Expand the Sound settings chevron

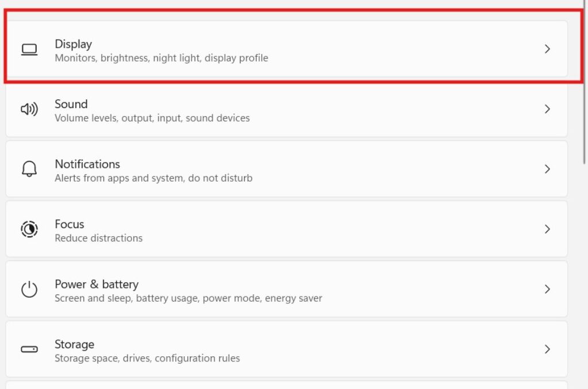[x=547, y=109]
